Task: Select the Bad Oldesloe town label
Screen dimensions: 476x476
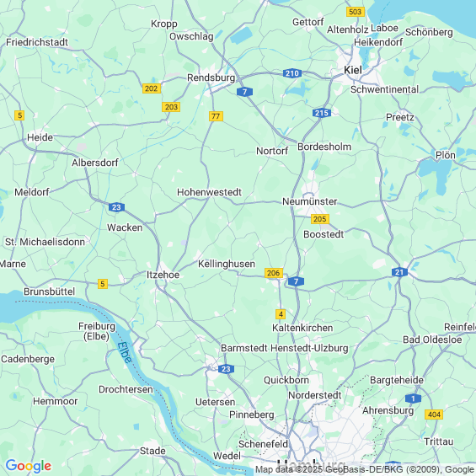Action: point(432,340)
